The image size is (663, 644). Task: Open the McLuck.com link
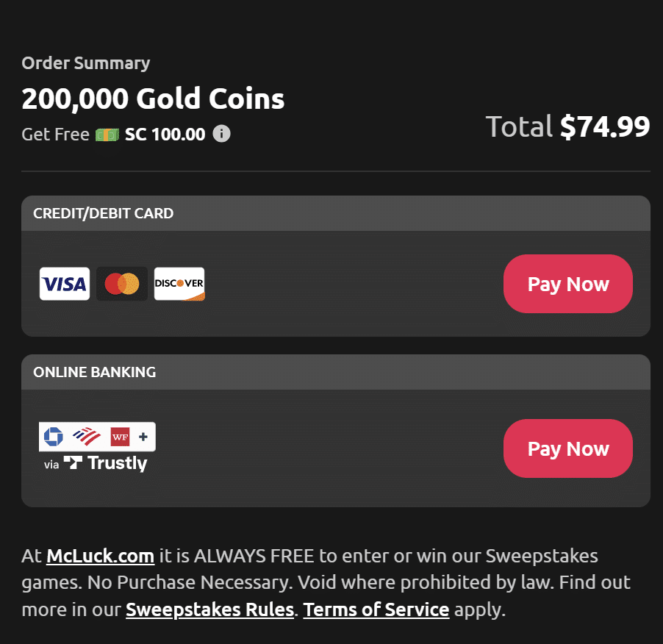click(x=100, y=556)
